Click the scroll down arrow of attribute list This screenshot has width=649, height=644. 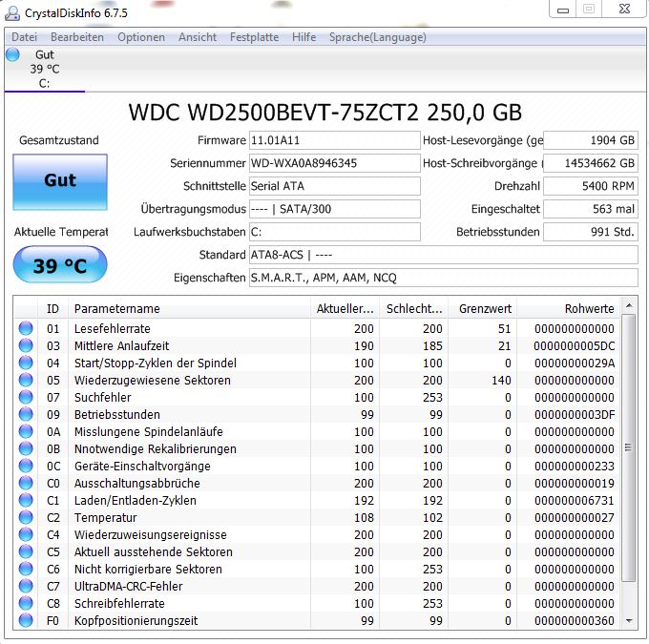click(629, 621)
